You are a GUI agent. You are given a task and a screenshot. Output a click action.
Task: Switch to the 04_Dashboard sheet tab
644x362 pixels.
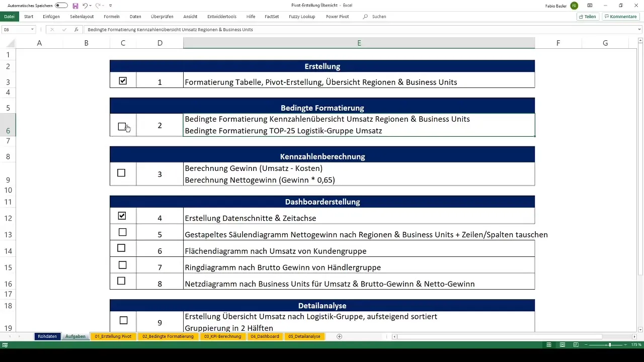(x=265, y=336)
